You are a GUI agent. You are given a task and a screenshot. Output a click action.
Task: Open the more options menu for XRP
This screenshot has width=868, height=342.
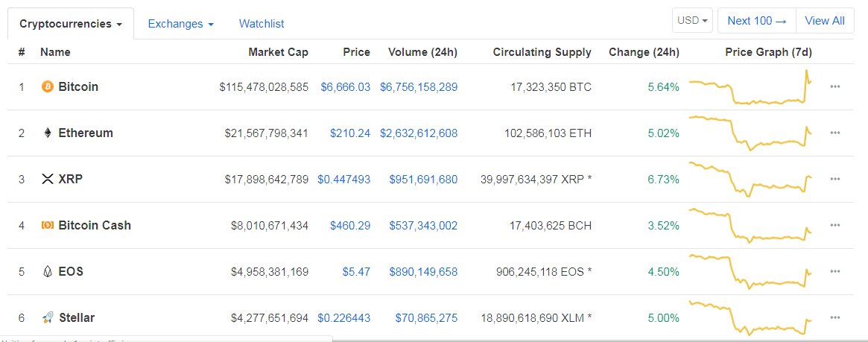point(835,180)
